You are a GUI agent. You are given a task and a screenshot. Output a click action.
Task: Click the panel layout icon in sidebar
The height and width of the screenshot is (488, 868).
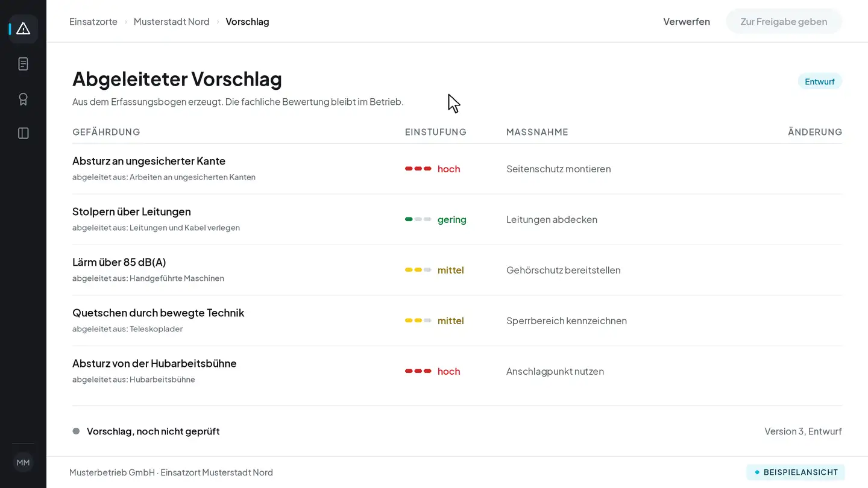(x=24, y=133)
